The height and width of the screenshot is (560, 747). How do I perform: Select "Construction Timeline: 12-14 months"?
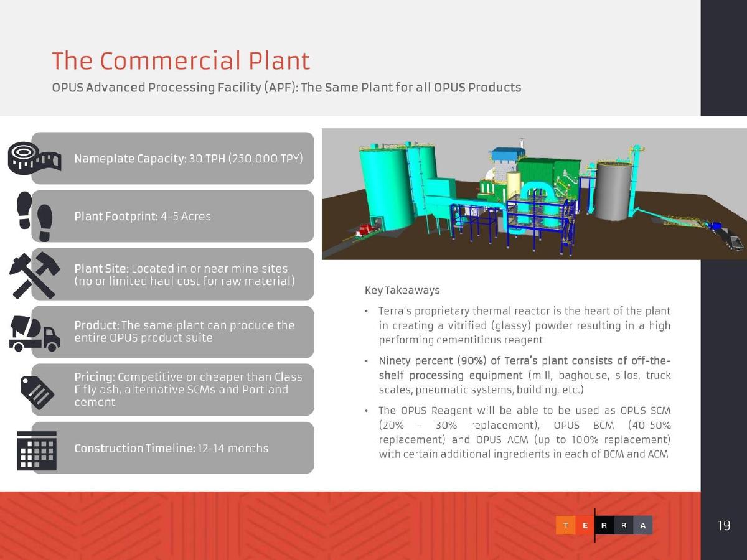tap(171, 448)
